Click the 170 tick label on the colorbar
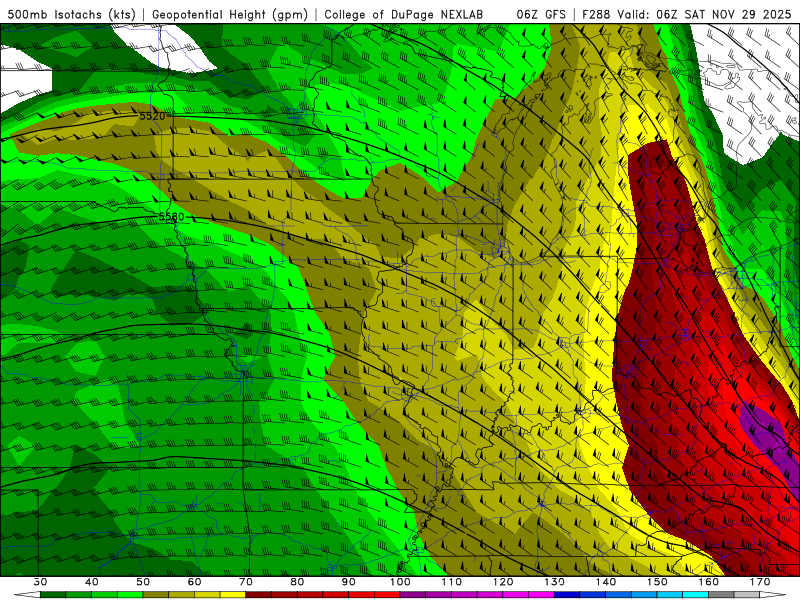The height and width of the screenshot is (600, 800). pyautogui.click(x=760, y=582)
